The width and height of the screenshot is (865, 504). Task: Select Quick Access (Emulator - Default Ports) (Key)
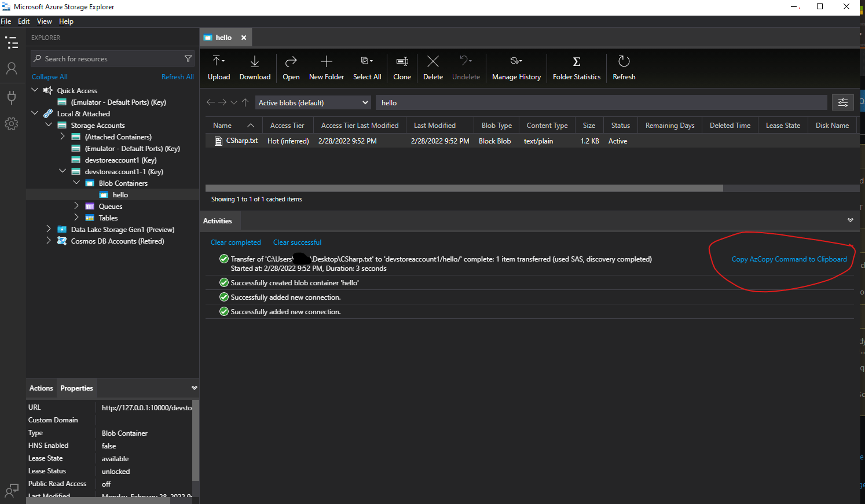[x=118, y=102]
